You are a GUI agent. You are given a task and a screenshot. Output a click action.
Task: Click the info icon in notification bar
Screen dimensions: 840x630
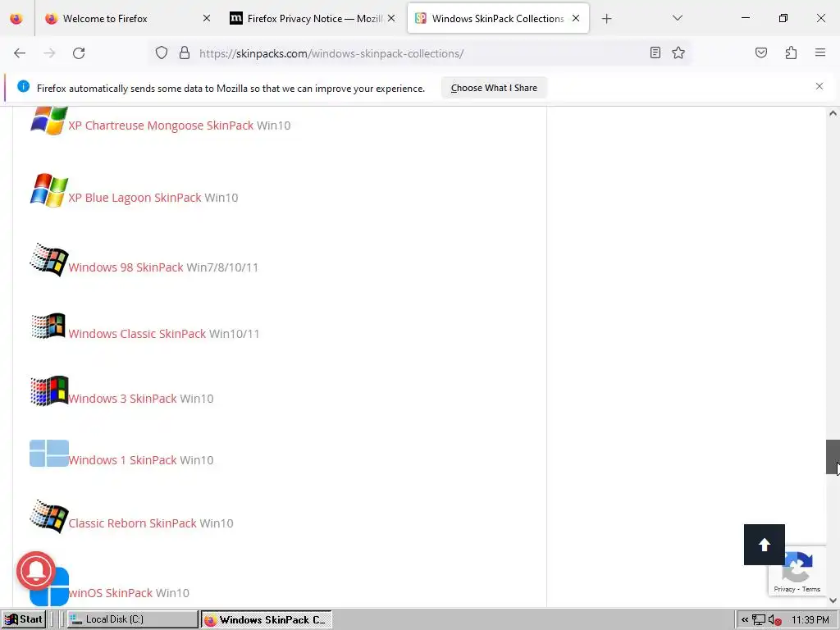23,86
